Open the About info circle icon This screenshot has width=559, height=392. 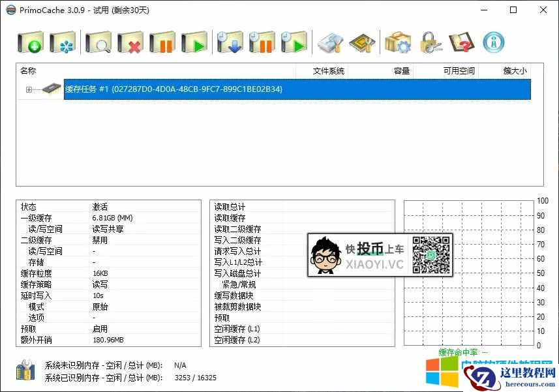coord(494,42)
